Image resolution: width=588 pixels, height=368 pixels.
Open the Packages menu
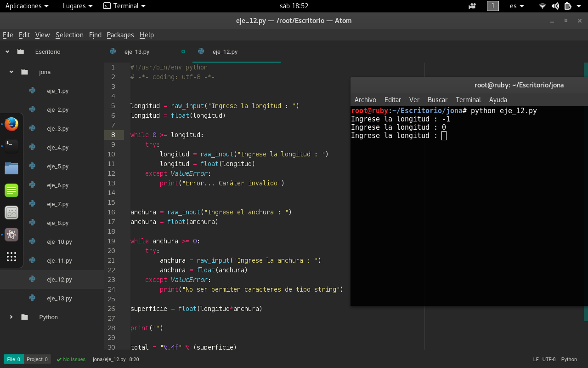(120, 35)
